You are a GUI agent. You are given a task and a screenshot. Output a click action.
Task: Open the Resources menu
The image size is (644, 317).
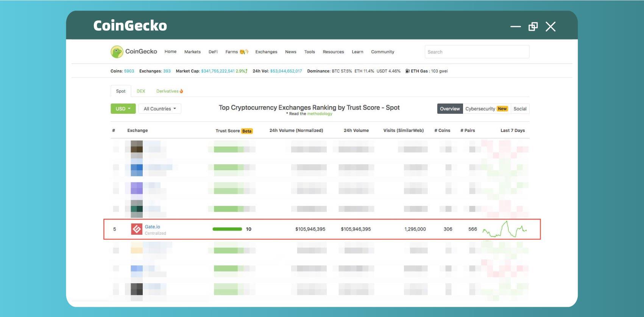pyautogui.click(x=333, y=52)
